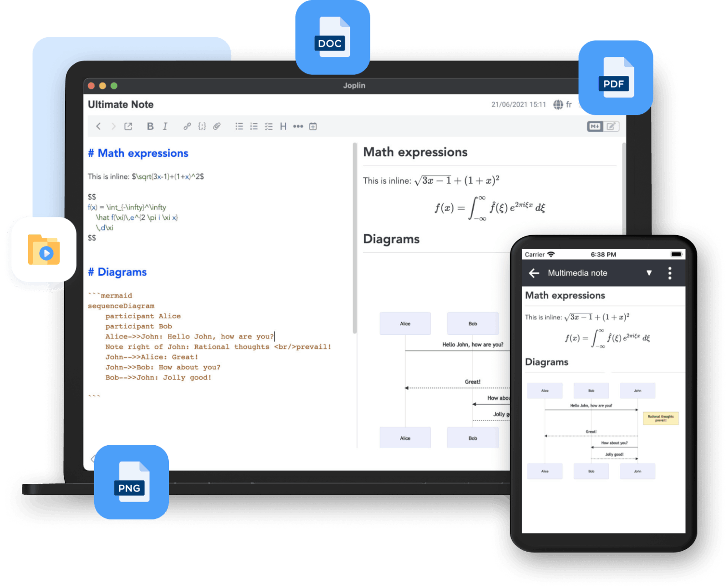Apply italic formatting from toolbar
Image resolution: width=728 pixels, height=588 pixels.
(165, 126)
